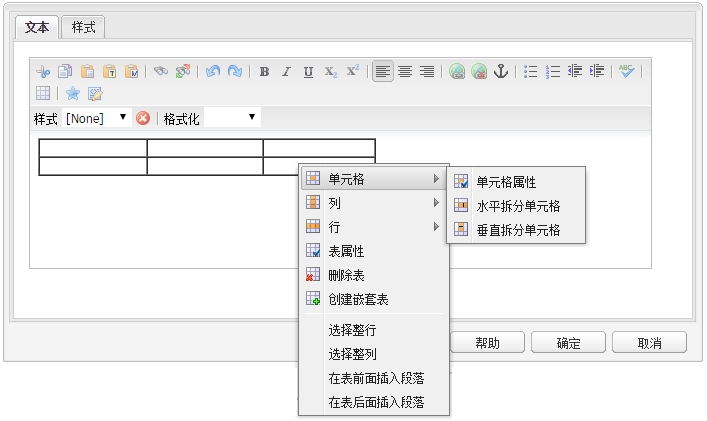Choose 在表前面插入段落 menu item
707x421 pixels.
[374, 378]
